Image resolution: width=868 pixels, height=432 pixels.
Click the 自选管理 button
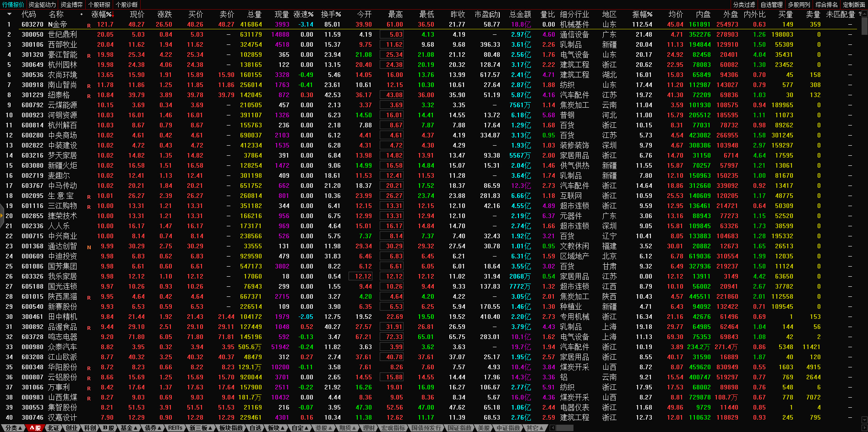[x=771, y=5]
